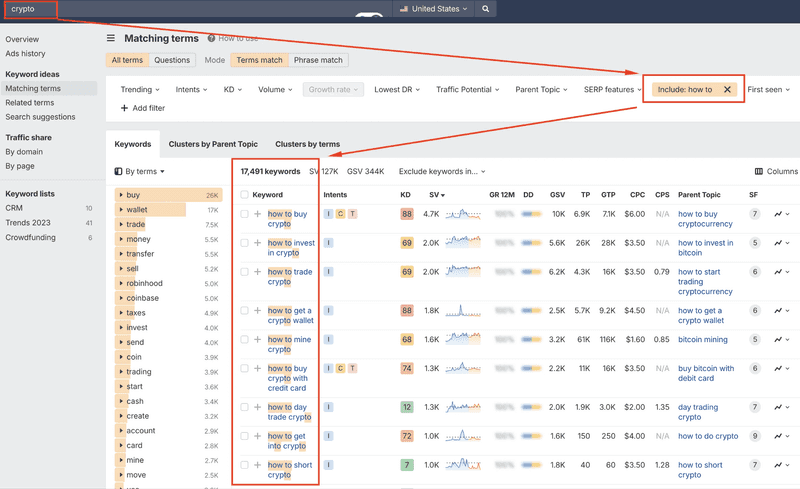Screen dimensions: 800x489
Task: Click SF badge 7 in 'how to buy crypto' row
Action: [755, 214]
